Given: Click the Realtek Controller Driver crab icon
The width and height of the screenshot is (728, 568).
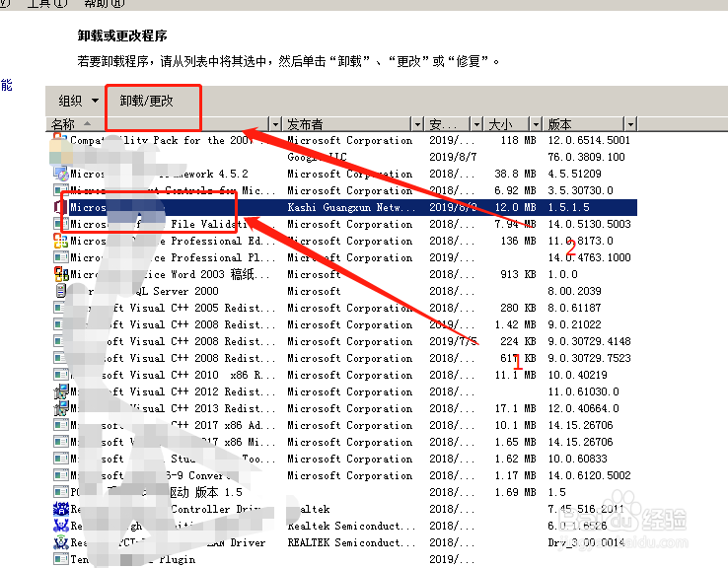Looking at the screenshot, I should (61, 509).
